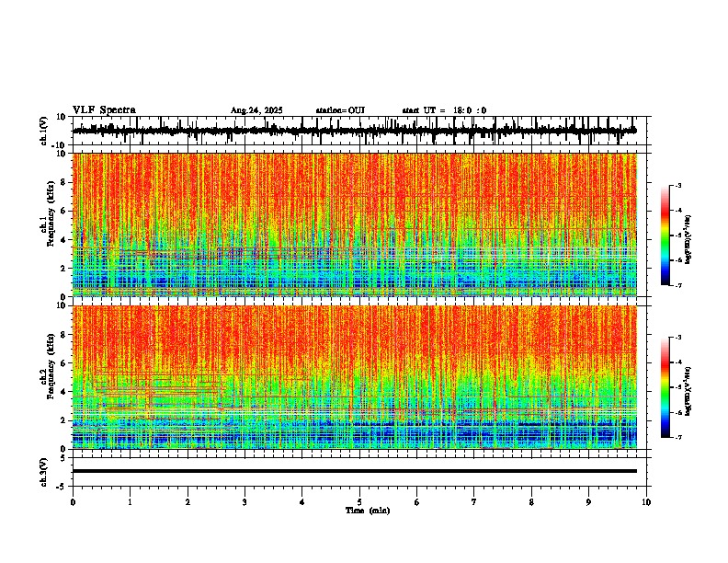Click the ch.1 colorbar log(PSD) label
728x563 pixels.
point(688,240)
